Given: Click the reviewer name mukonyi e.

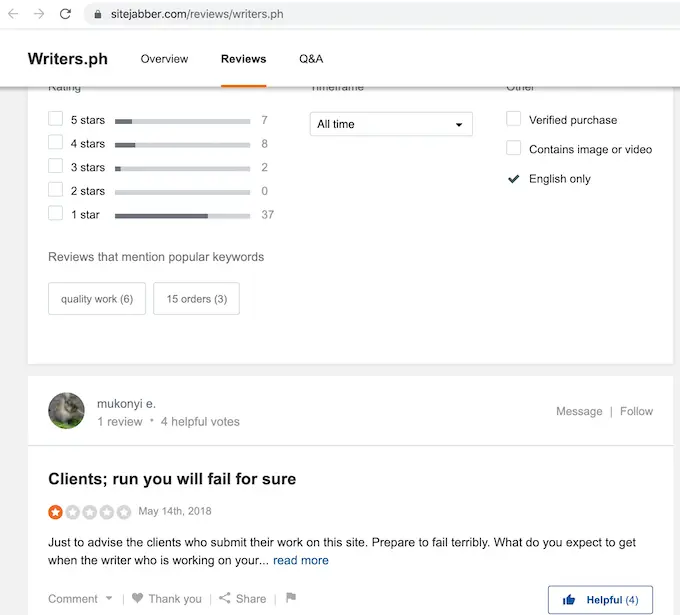Looking at the screenshot, I should point(126,404).
